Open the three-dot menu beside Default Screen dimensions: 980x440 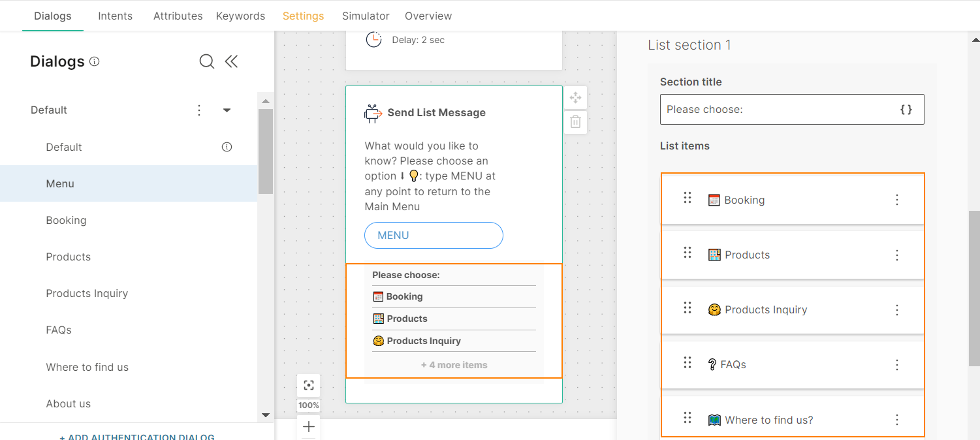click(199, 110)
